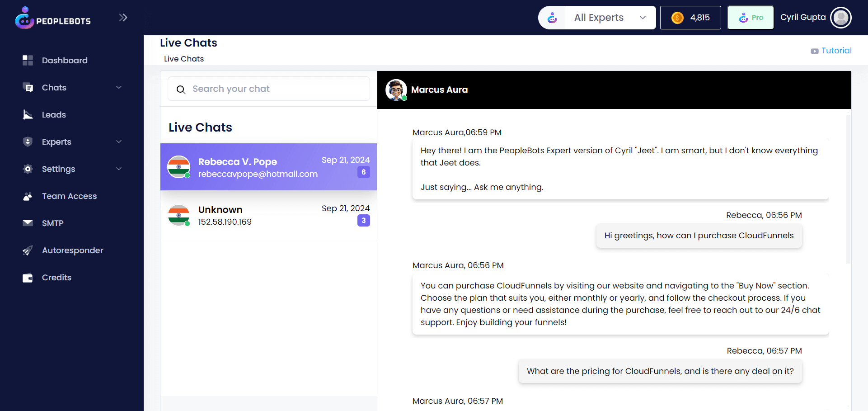868x411 pixels.
Task: Click the PeopleBots logo icon
Action: point(24,18)
